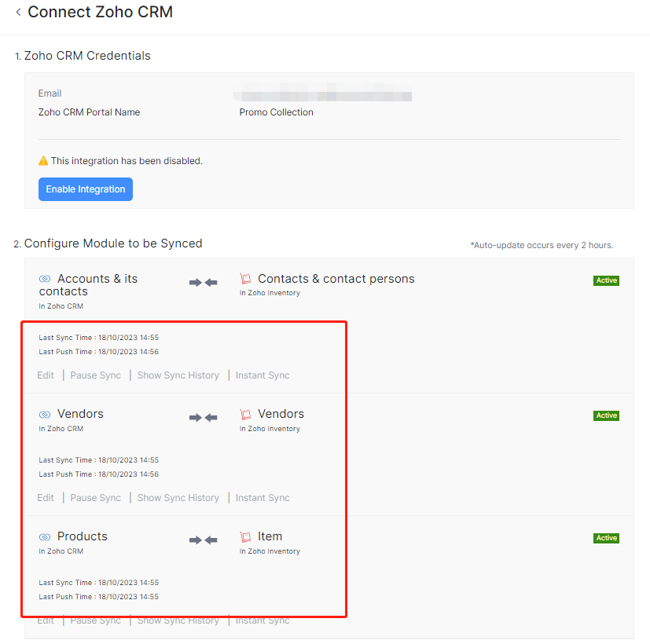
Task: Pause Sync for Accounts & its contacts
Action: point(95,375)
